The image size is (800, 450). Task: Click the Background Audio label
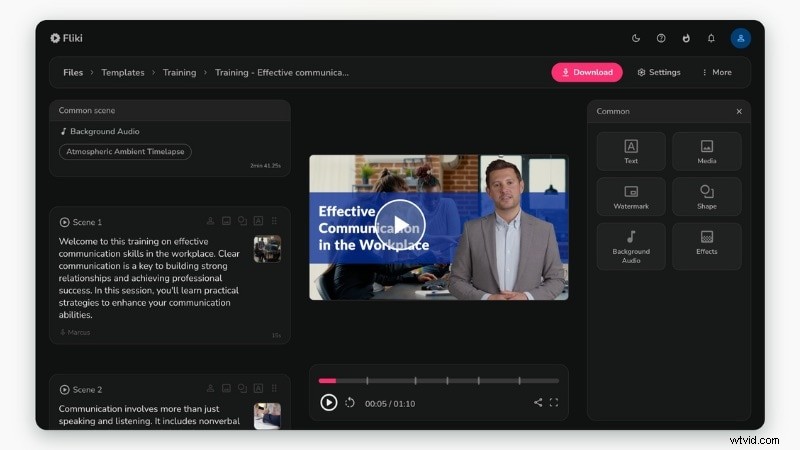[100, 131]
